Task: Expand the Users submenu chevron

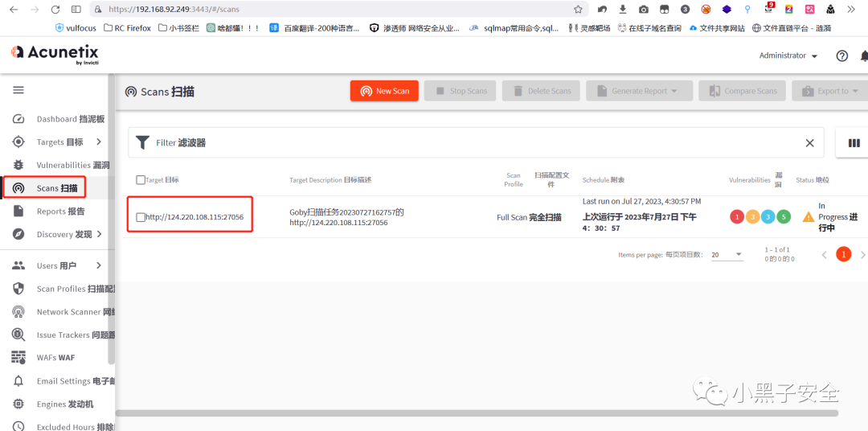Action: [x=99, y=265]
